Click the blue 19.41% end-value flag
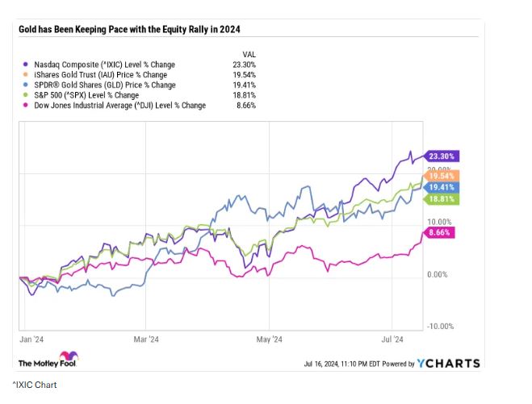This screenshot has width=532, height=404. pyautogui.click(x=443, y=187)
